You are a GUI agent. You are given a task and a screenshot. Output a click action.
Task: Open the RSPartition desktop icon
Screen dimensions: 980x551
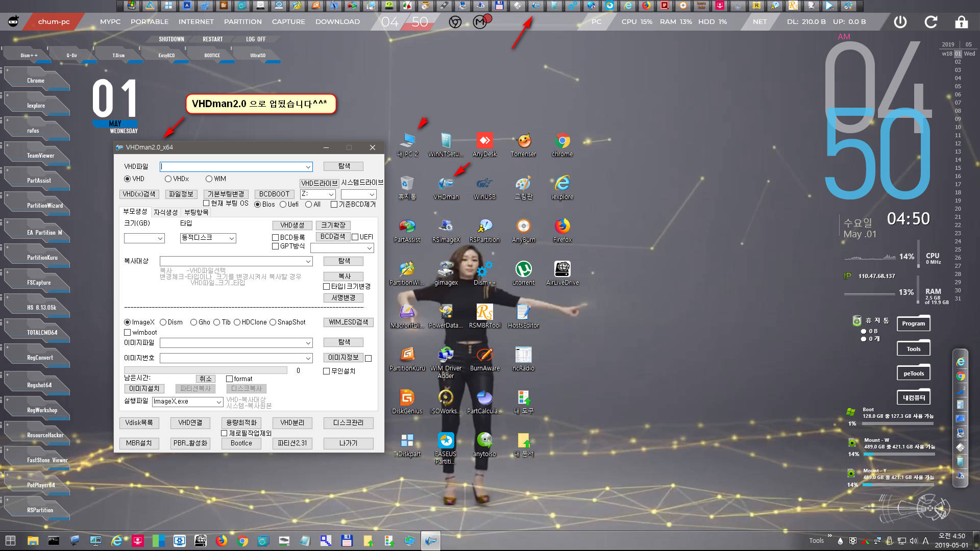tap(484, 231)
